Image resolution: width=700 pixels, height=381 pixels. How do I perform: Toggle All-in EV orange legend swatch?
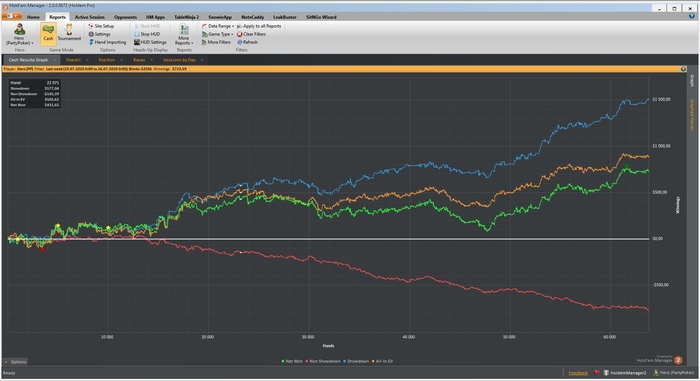coord(373,361)
